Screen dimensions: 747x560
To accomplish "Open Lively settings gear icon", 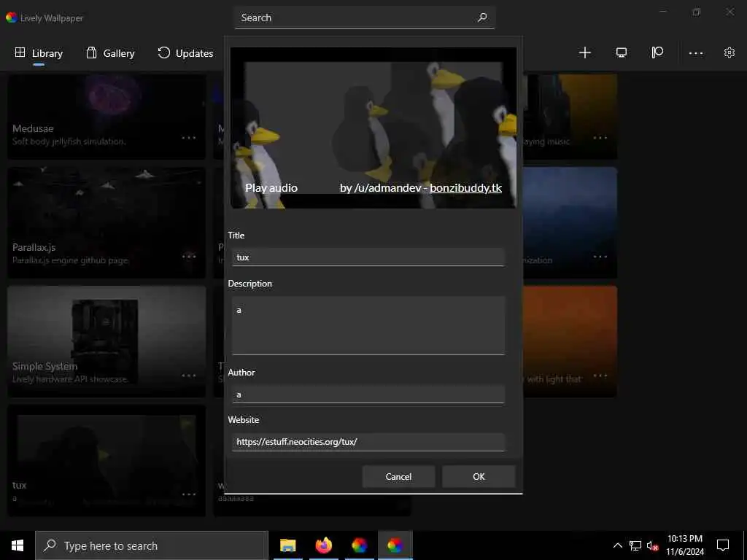I will point(729,52).
